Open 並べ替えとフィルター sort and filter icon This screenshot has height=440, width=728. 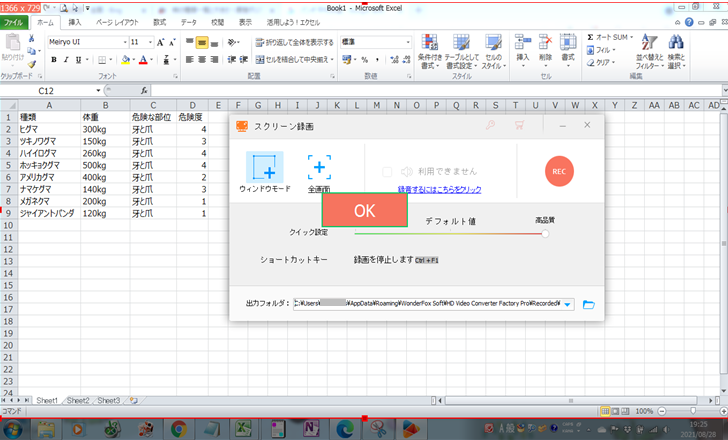(x=649, y=42)
